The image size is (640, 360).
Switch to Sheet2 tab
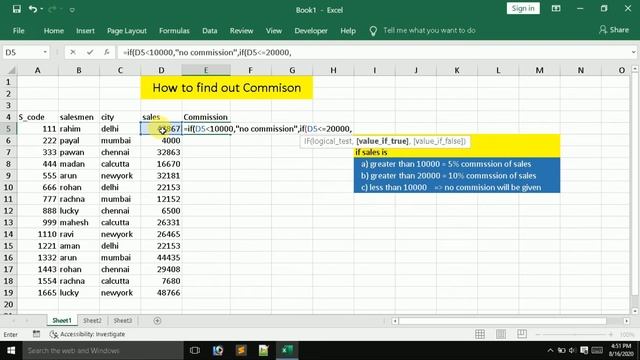92,321
